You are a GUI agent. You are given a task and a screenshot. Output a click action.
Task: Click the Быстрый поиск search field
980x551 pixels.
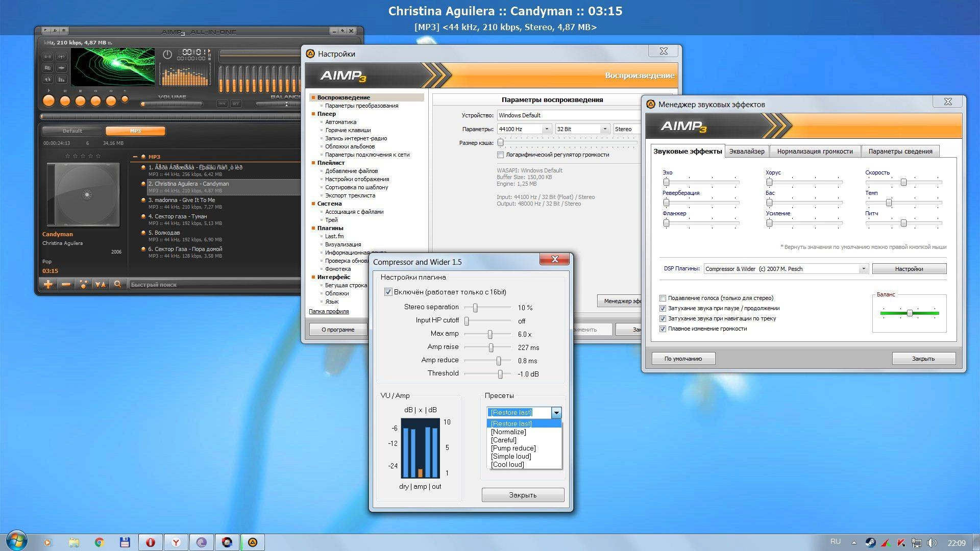(x=214, y=285)
